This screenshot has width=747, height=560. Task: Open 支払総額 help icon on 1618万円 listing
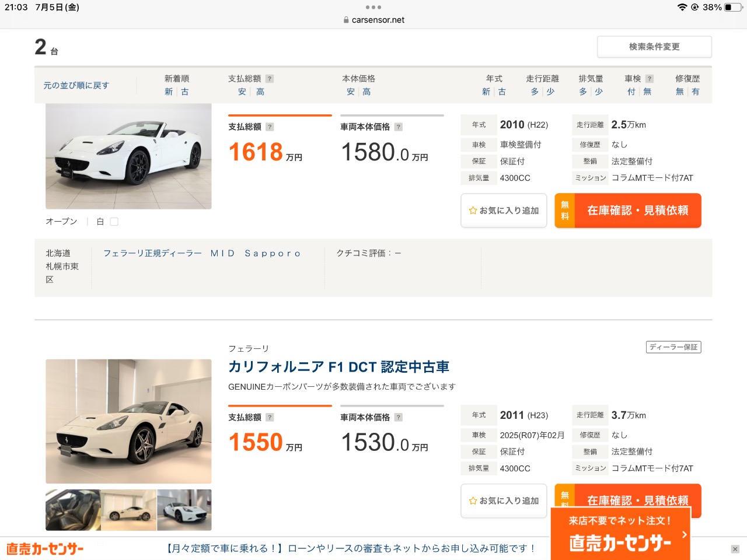click(270, 127)
